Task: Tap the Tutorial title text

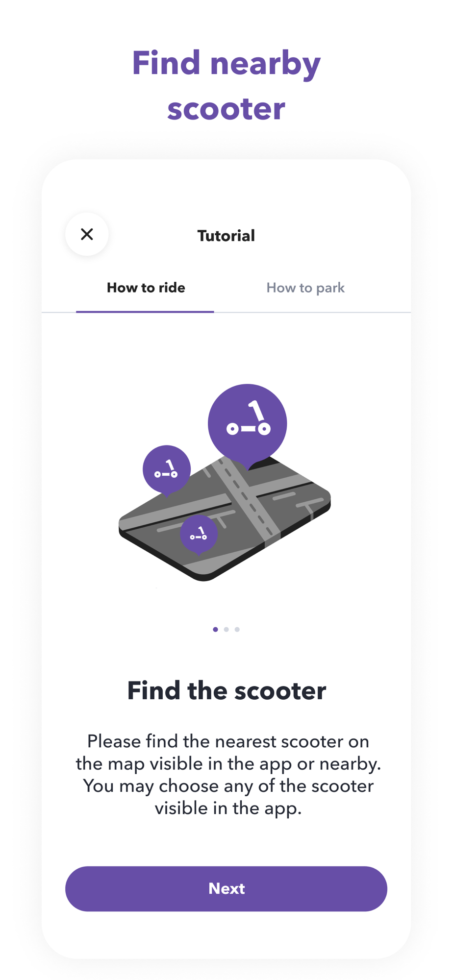Action: click(226, 236)
